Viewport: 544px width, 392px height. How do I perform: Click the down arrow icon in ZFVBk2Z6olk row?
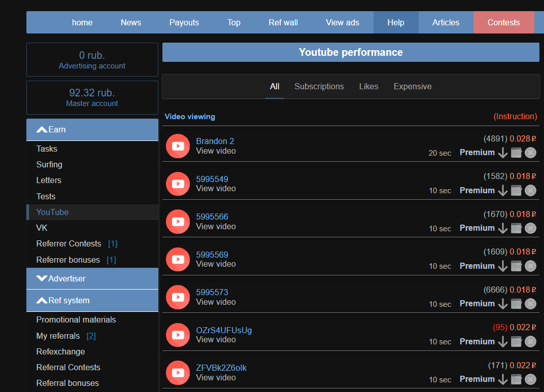point(503,379)
